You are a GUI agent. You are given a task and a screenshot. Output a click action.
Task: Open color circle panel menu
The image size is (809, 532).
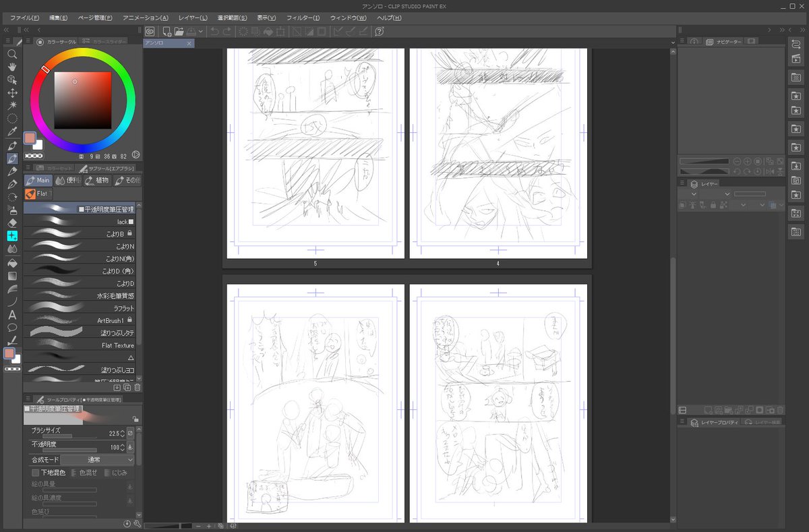pyautogui.click(x=29, y=42)
